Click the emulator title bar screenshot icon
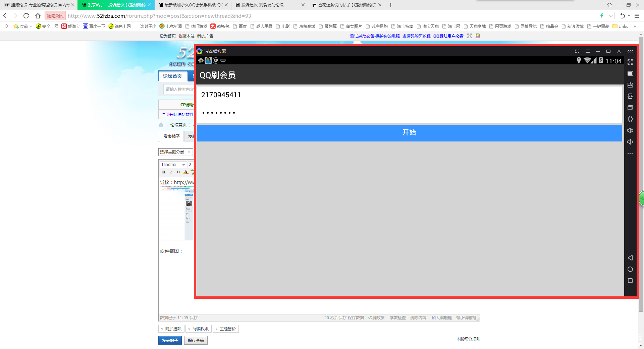644x349 pixels. point(577,51)
